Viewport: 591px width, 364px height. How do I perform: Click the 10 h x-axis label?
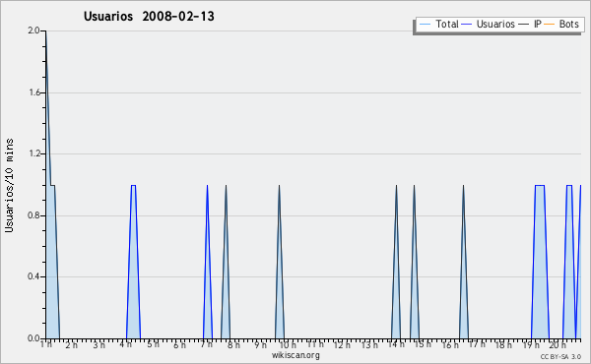tap(288, 344)
